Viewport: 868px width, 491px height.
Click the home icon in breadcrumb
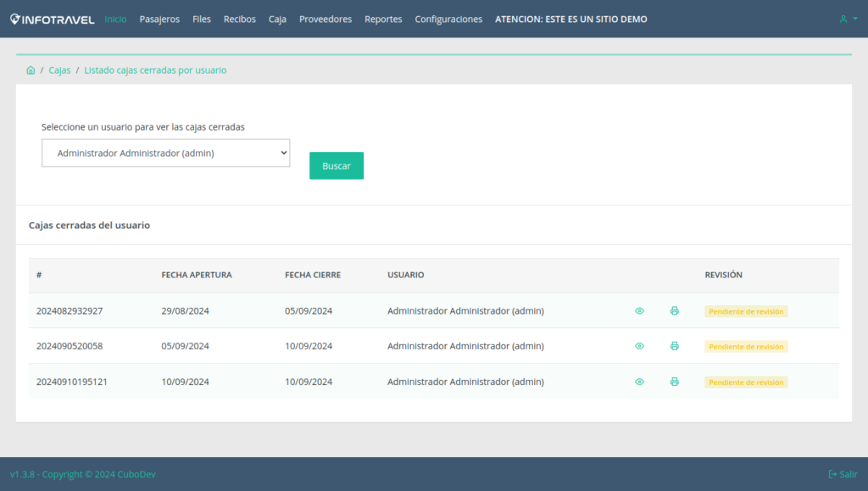point(31,70)
